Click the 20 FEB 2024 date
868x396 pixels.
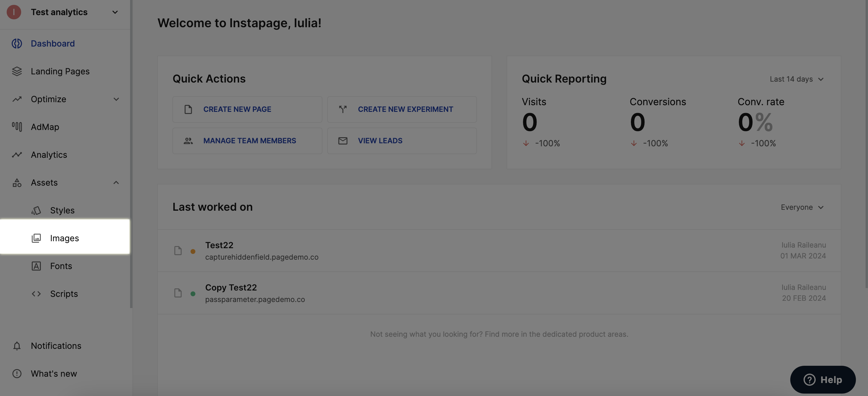804,298
